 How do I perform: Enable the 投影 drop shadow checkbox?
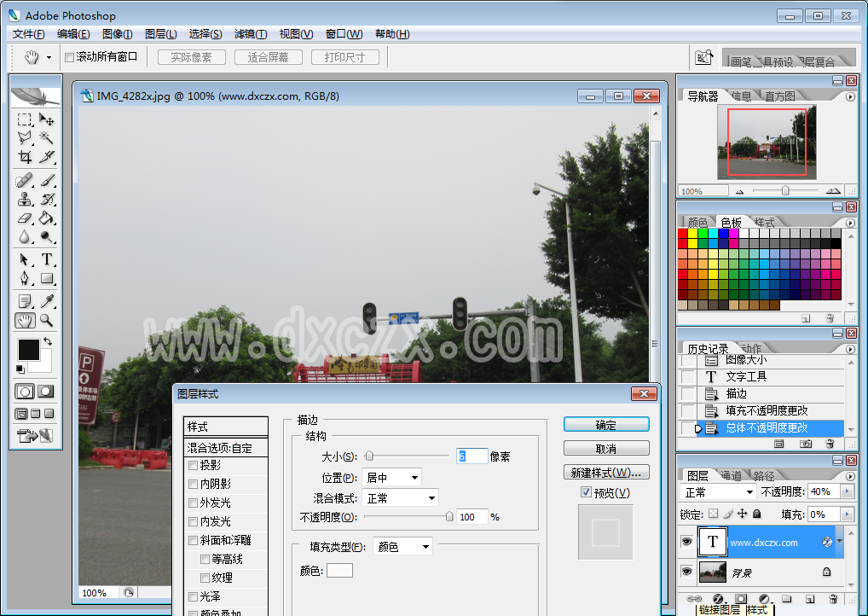194,465
